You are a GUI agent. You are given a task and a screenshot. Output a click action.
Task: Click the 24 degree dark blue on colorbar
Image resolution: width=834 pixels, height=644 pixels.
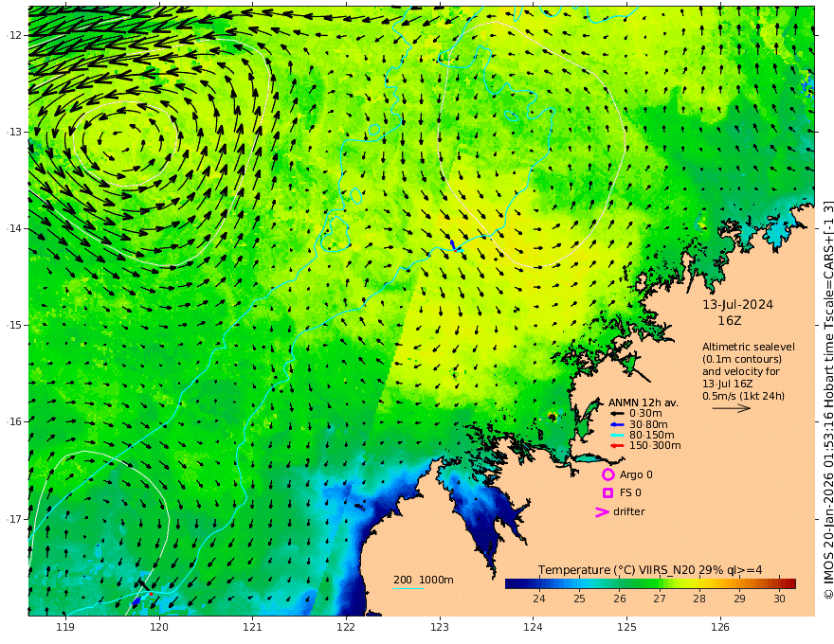click(x=539, y=583)
